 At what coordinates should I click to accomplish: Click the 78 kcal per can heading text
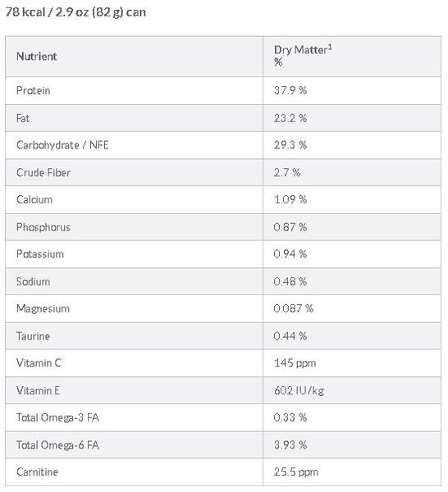point(75,12)
